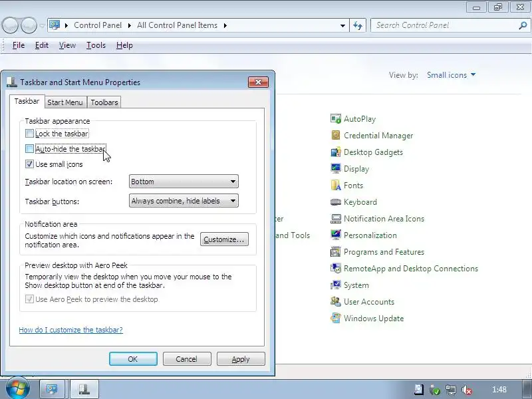This screenshot has width=532, height=399.
Task: Switch to the Toolbars tab
Action: (104, 102)
